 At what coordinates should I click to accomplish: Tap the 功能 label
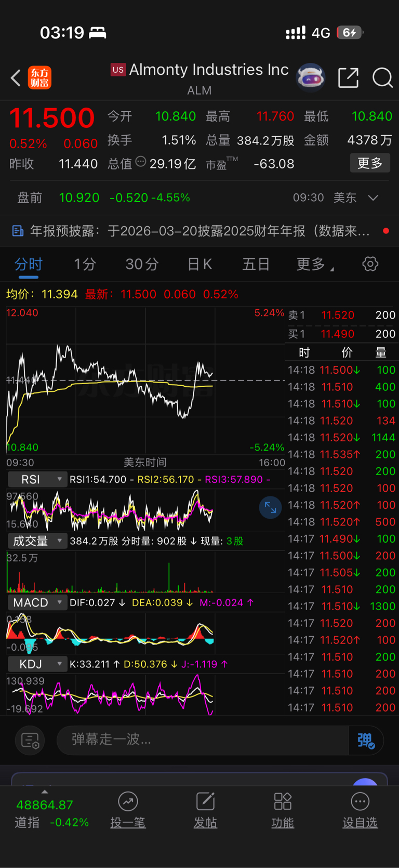tap(283, 823)
